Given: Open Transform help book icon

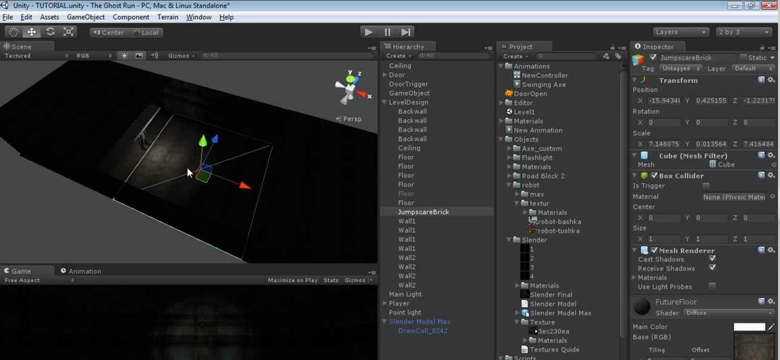Looking at the screenshot, I should (x=761, y=80).
